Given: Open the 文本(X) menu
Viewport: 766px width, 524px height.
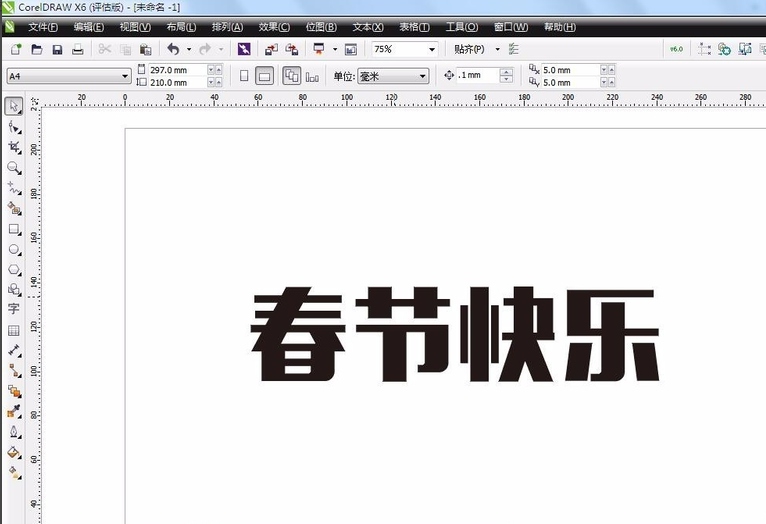Looking at the screenshot, I should point(368,27).
